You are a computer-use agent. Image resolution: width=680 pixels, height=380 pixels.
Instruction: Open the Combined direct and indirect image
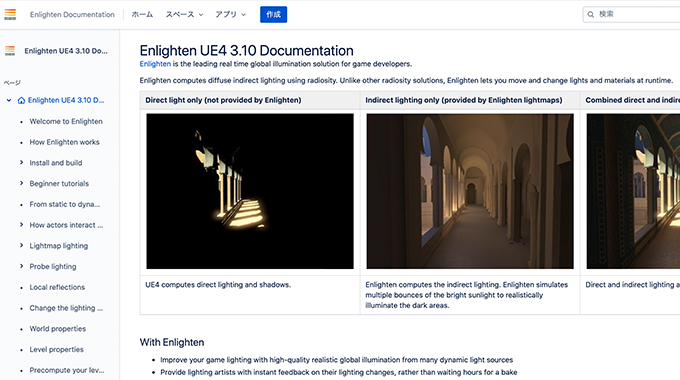[x=633, y=191]
